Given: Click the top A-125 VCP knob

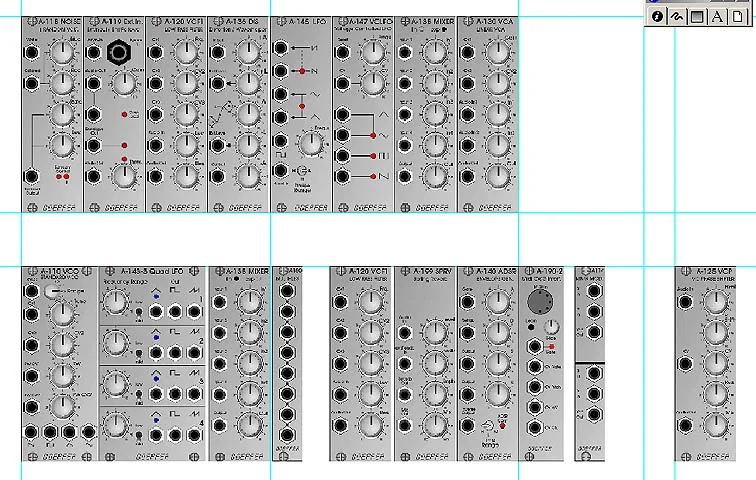Looking at the screenshot, I should (716, 302).
